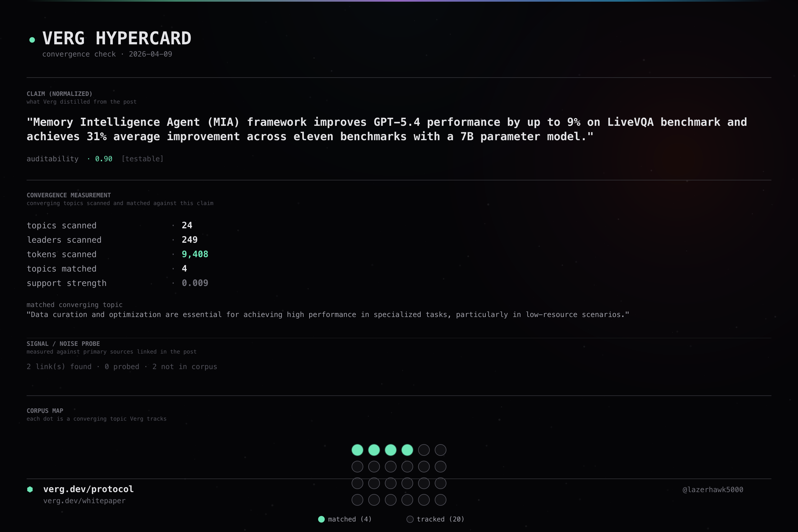Click the topics matched value 4
This screenshot has height=532, width=798.
coord(184,268)
